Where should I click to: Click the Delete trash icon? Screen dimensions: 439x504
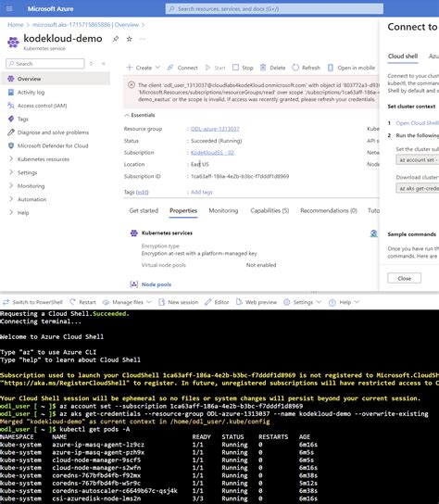(x=263, y=68)
